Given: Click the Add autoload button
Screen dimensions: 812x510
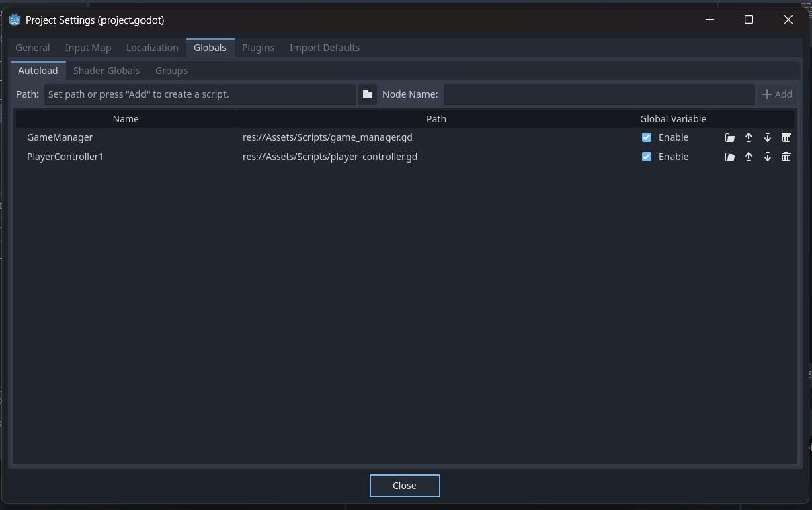Looking at the screenshot, I should [x=776, y=94].
